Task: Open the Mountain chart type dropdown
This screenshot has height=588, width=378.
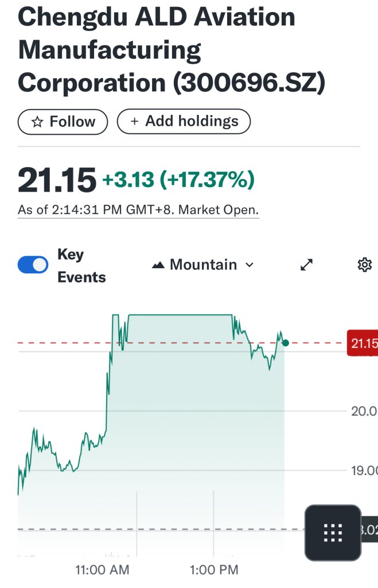Action: [202, 265]
